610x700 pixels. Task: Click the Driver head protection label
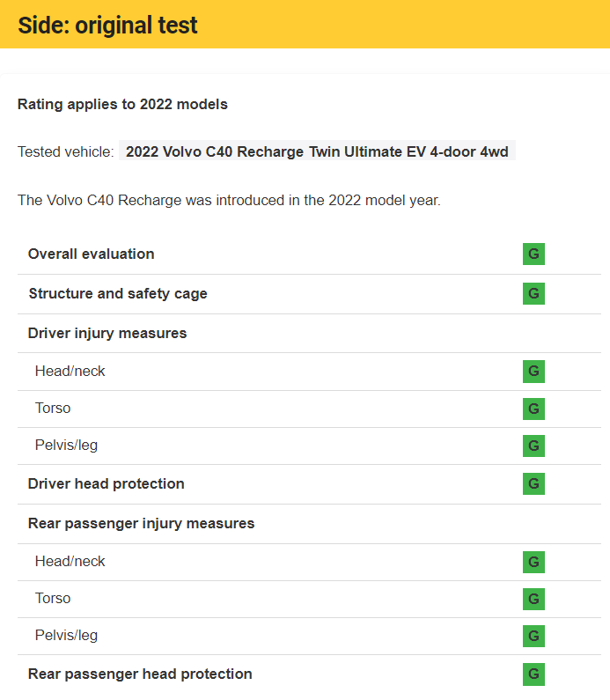(x=107, y=483)
